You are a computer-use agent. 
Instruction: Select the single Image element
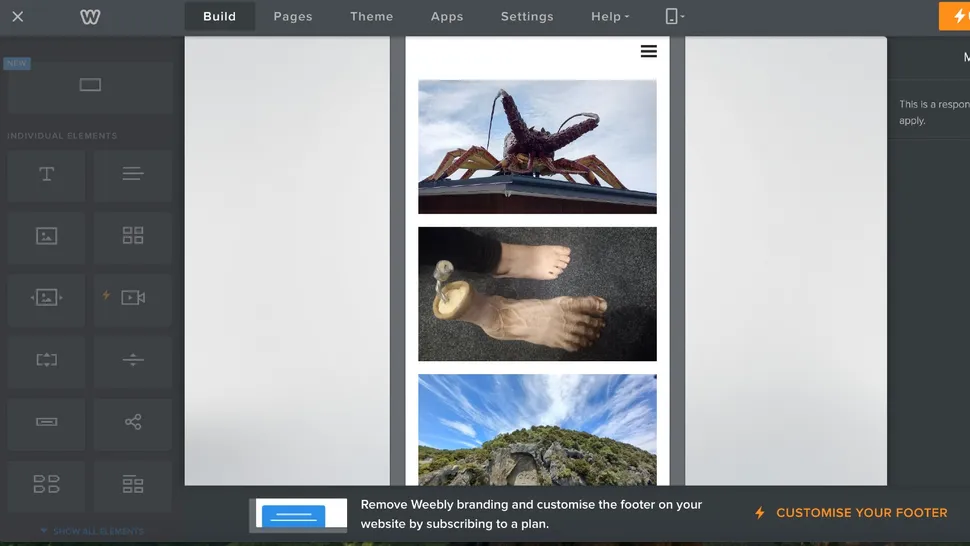pyautogui.click(x=47, y=236)
